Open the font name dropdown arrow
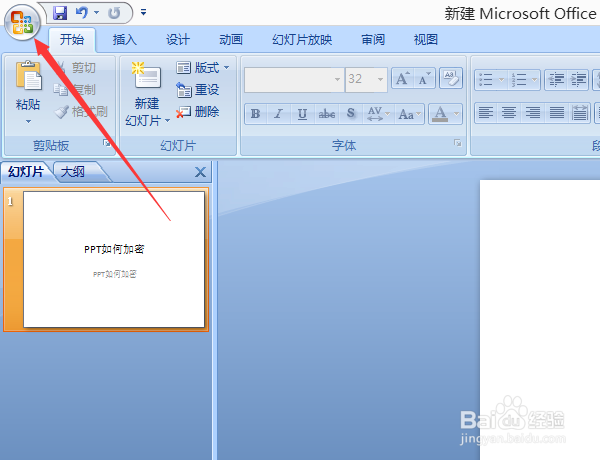This screenshot has width=600, height=460. point(337,79)
